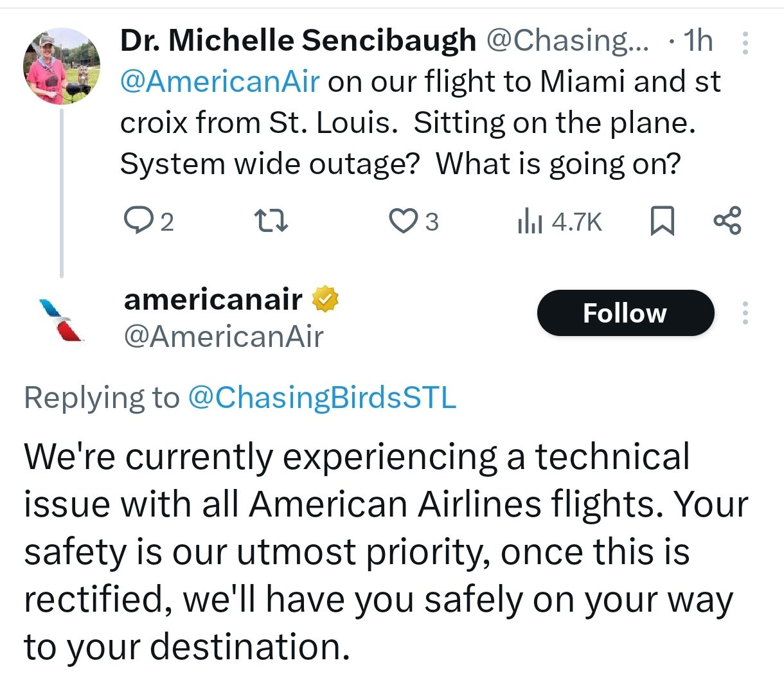
Task: Open Dr. Michelle Sencibaugh's profile photo
Action: coord(62,67)
